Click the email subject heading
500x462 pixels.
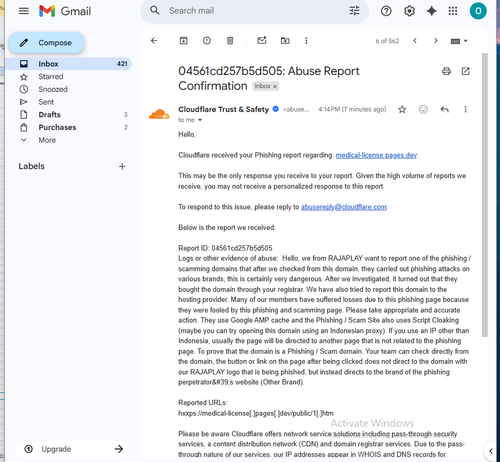coord(269,78)
